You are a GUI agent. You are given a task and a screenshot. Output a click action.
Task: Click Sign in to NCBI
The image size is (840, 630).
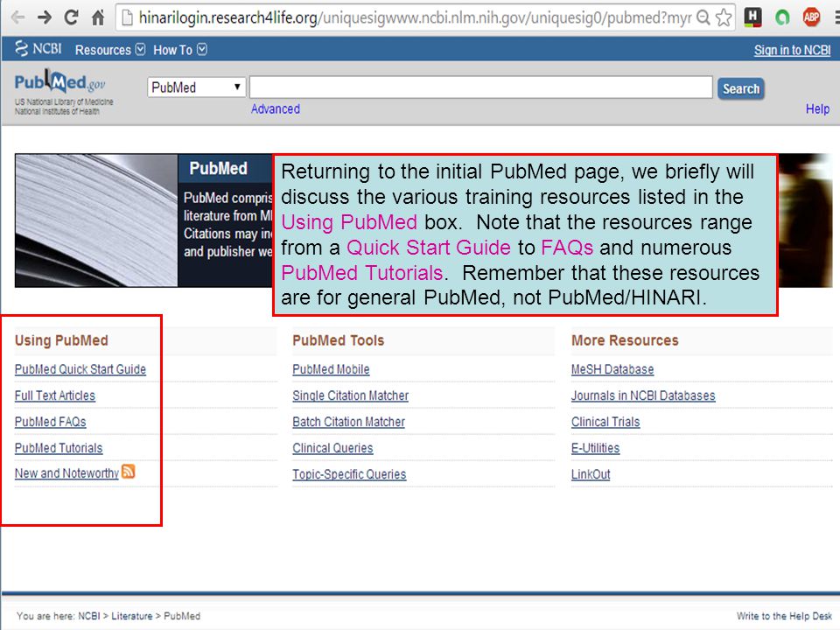(x=792, y=50)
